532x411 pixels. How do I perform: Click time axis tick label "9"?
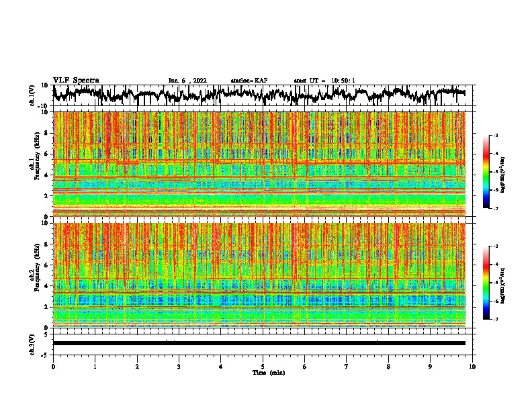coord(430,366)
